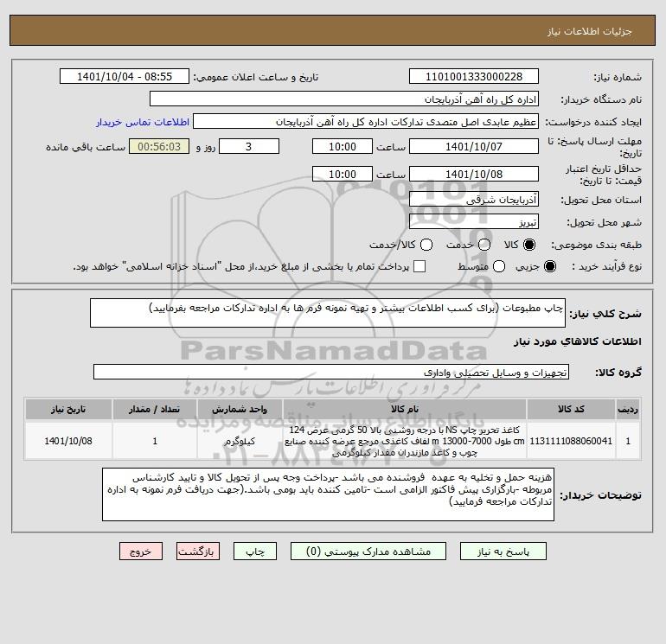Image resolution: width=666 pixels, height=644 pixels.
Task: Click the buyer notes text box هزینه حمل و تخلیه
Action: point(328,494)
